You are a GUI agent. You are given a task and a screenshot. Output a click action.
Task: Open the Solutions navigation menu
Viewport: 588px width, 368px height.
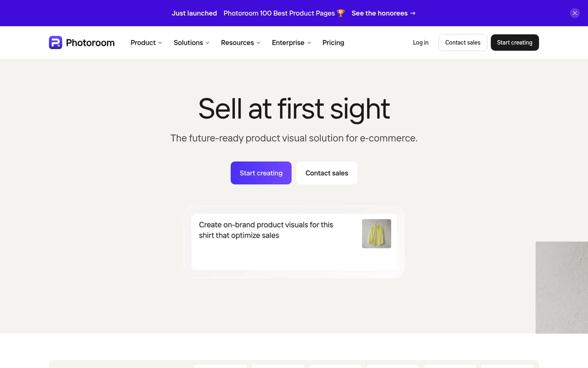coord(192,43)
